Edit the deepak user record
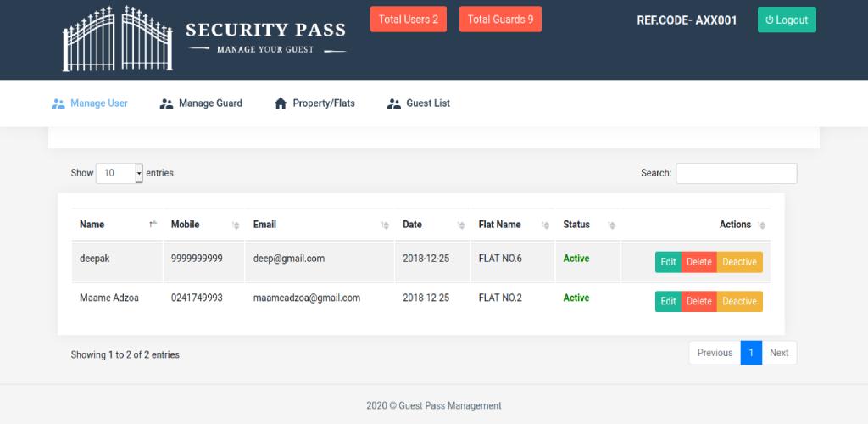This screenshot has width=868, height=424. (668, 262)
